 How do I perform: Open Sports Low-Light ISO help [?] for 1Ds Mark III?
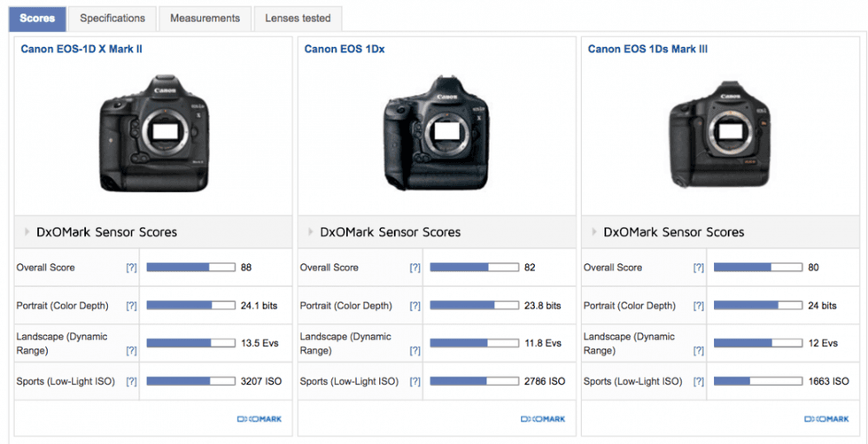[699, 381]
